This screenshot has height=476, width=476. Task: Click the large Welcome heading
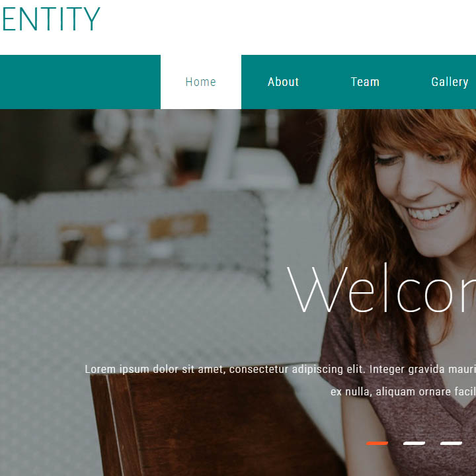pyautogui.click(x=381, y=288)
